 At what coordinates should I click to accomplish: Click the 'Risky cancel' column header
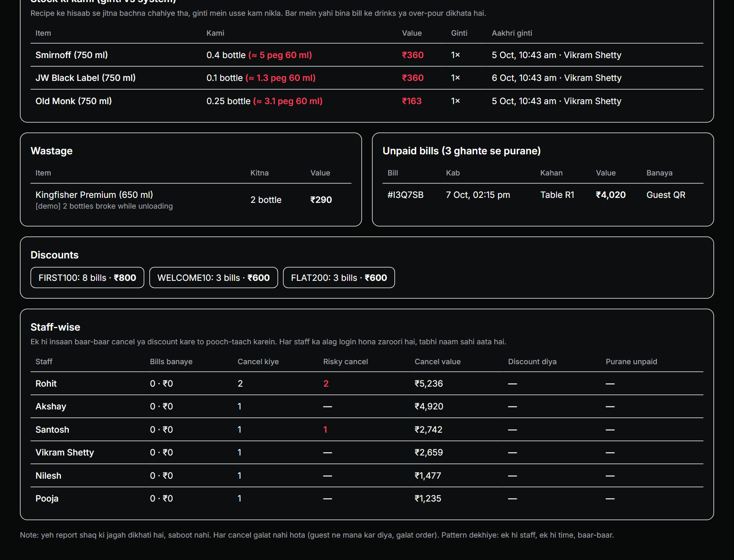click(345, 362)
